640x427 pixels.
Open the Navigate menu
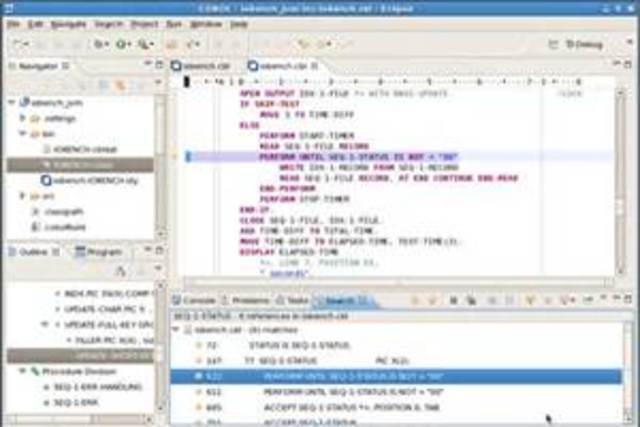[x=69, y=24]
